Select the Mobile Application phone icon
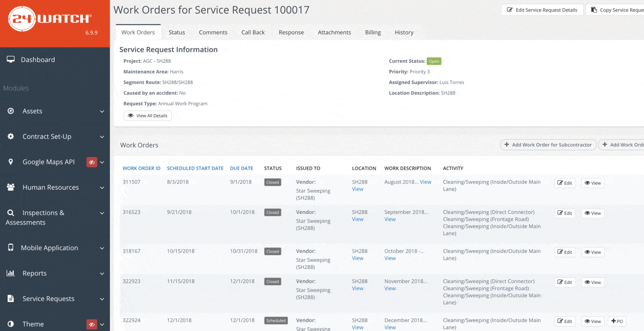Screen dimensions: 644x331 (10, 248)
